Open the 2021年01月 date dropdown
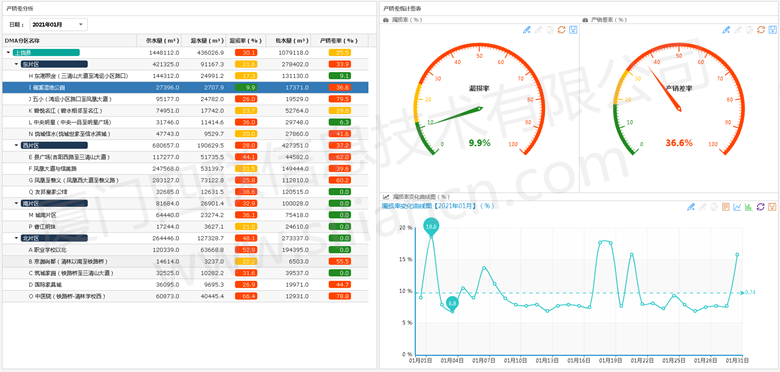Image resolution: width=780 pixels, height=372 pixels. pyautogui.click(x=59, y=24)
